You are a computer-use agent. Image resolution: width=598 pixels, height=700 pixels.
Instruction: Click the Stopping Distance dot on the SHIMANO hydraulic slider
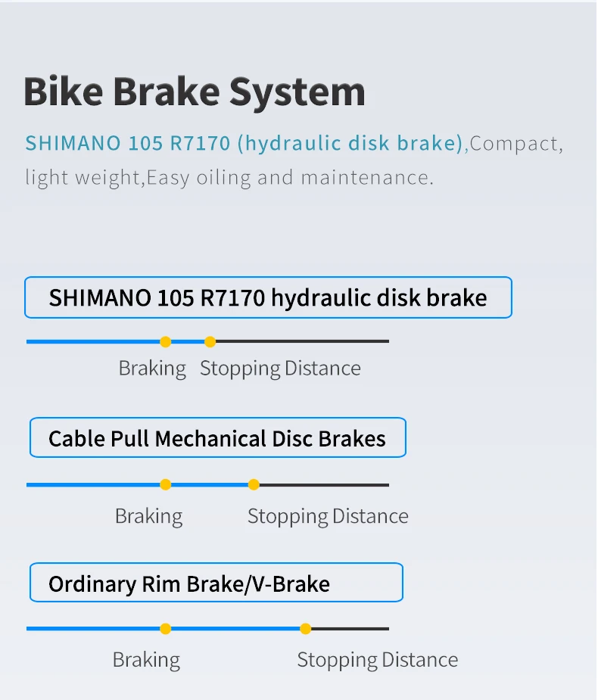[210, 341]
